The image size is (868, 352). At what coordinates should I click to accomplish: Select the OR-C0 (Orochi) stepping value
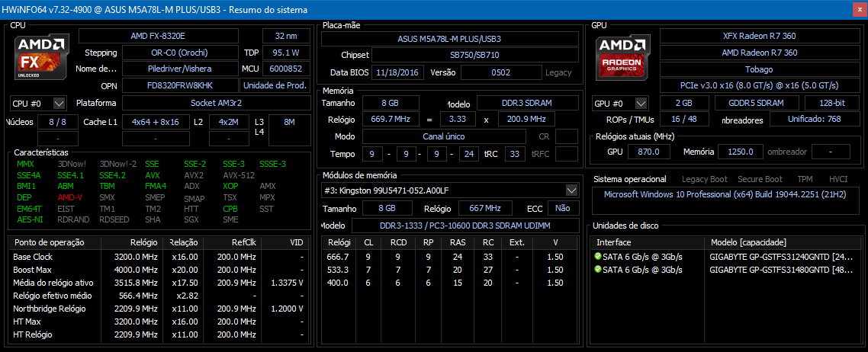[180, 53]
